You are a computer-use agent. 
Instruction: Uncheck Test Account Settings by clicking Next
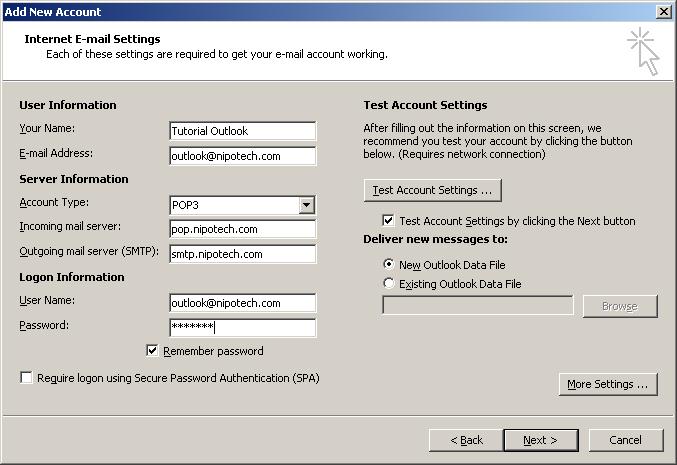tap(388, 221)
